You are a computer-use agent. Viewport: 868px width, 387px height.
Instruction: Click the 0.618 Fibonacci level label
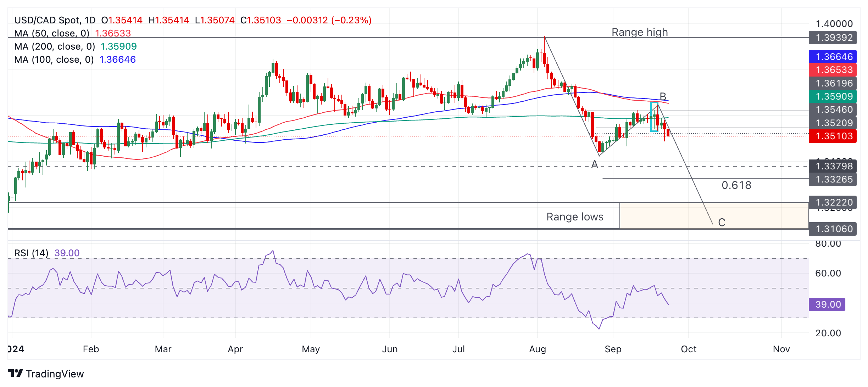(736, 185)
